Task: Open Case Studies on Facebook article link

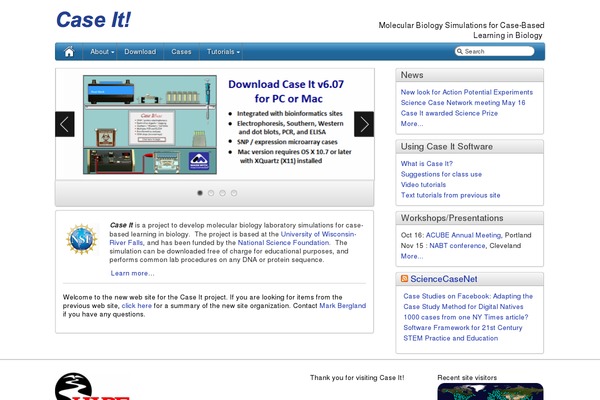Action: pos(468,301)
